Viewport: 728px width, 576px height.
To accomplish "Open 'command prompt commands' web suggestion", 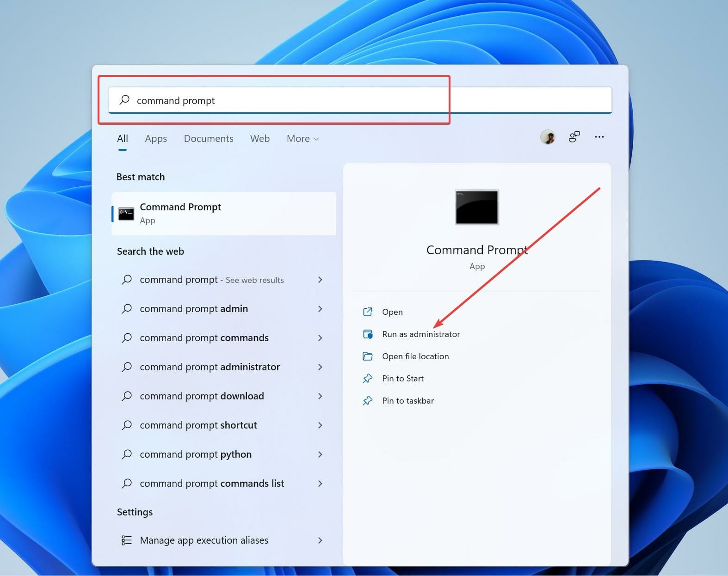I will click(x=224, y=338).
